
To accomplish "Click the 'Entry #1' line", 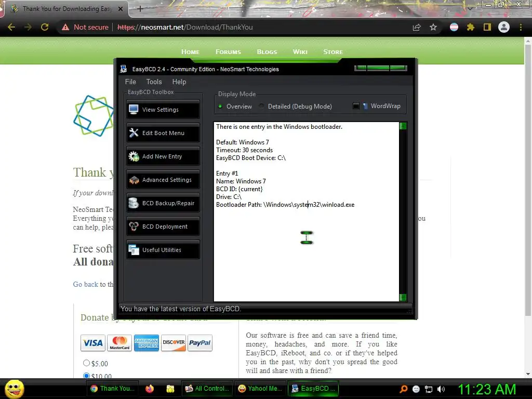I will tap(227, 174).
